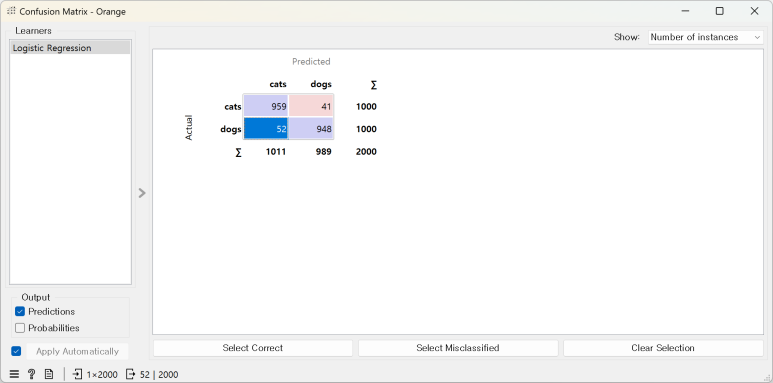Collapse the left control panel with the arrow
773x383 pixels.
[142, 193]
